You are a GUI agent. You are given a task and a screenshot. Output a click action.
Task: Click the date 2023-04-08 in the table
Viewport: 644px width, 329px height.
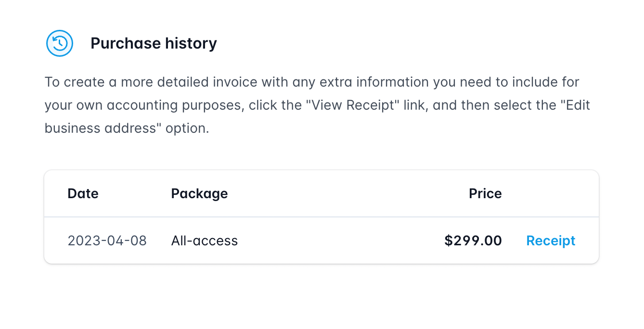click(x=107, y=240)
